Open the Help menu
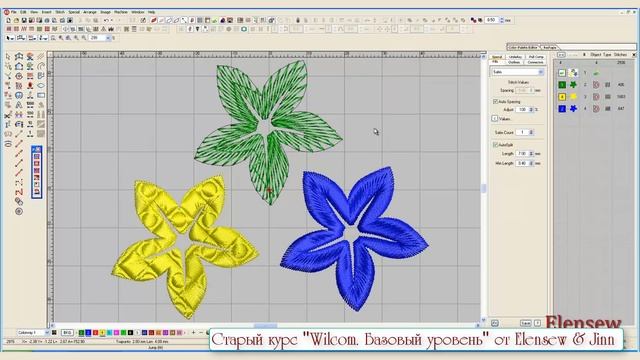The image size is (640, 360). pos(151,12)
